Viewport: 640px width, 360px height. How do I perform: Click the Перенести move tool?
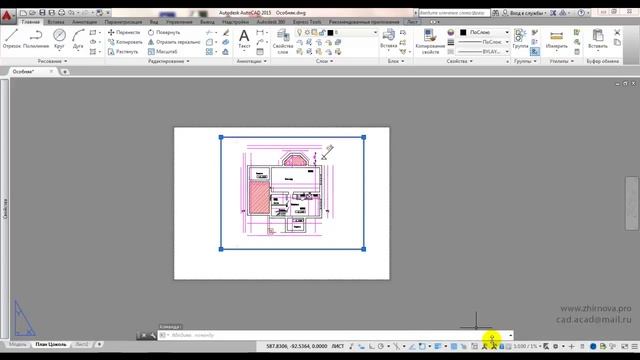click(x=124, y=32)
